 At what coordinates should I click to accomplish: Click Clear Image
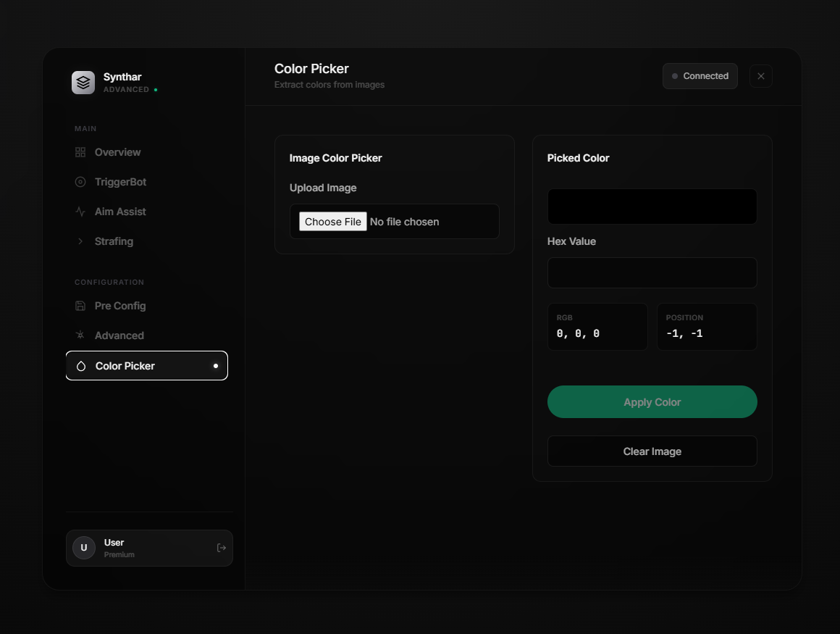pos(652,451)
